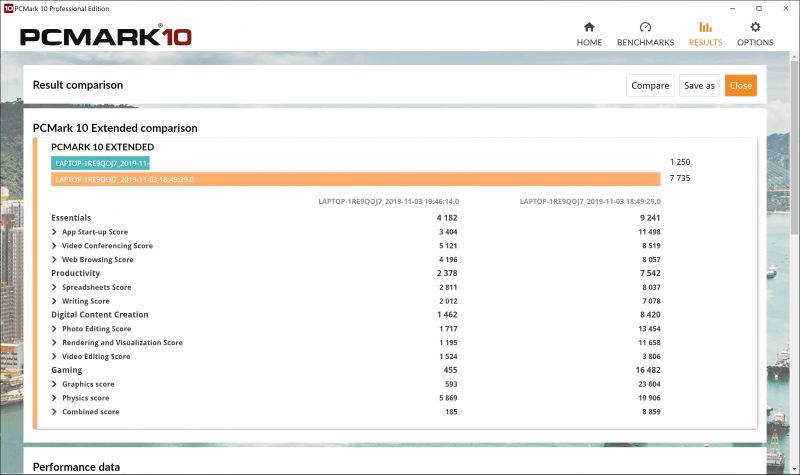The image size is (800, 475).
Task: Open the OPTIONS section label
Action: click(x=755, y=42)
